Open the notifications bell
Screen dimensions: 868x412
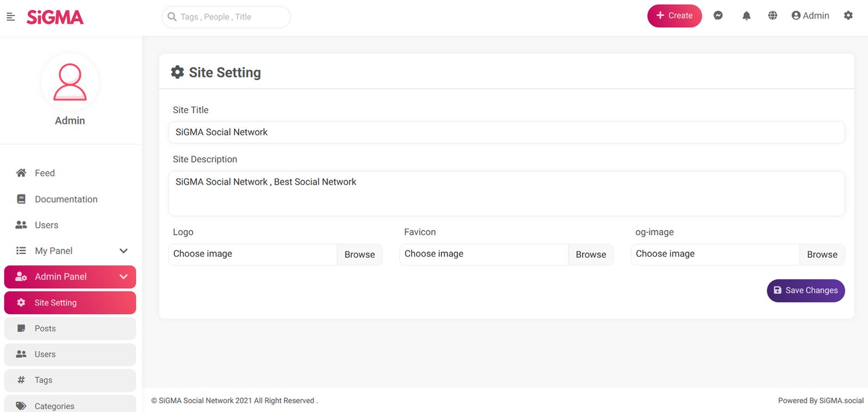coord(746,16)
